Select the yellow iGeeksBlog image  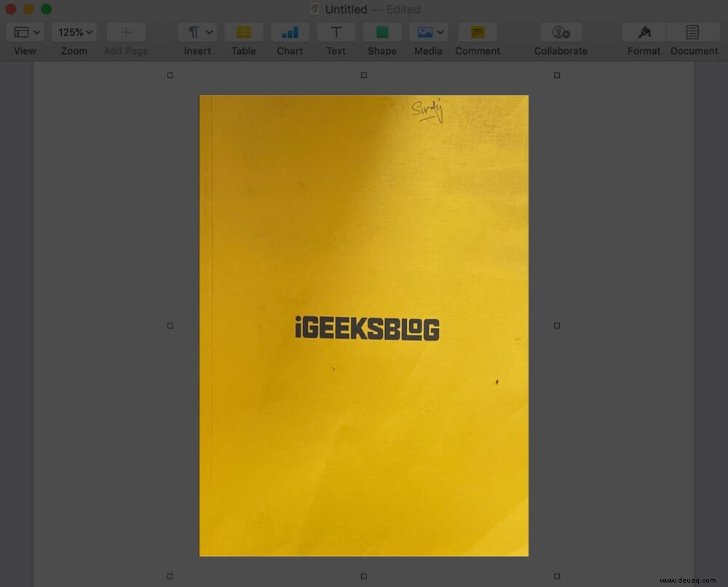(x=363, y=326)
